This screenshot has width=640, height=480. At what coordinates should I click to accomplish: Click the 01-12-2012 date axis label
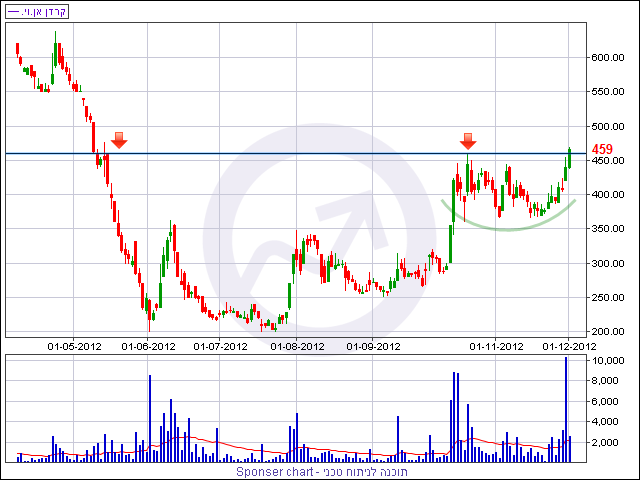569,347
